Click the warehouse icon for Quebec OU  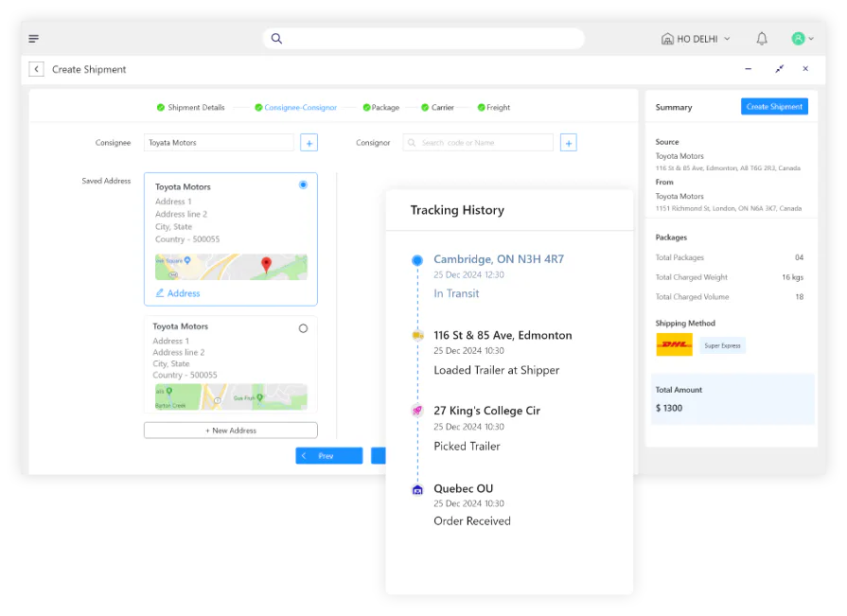417,489
